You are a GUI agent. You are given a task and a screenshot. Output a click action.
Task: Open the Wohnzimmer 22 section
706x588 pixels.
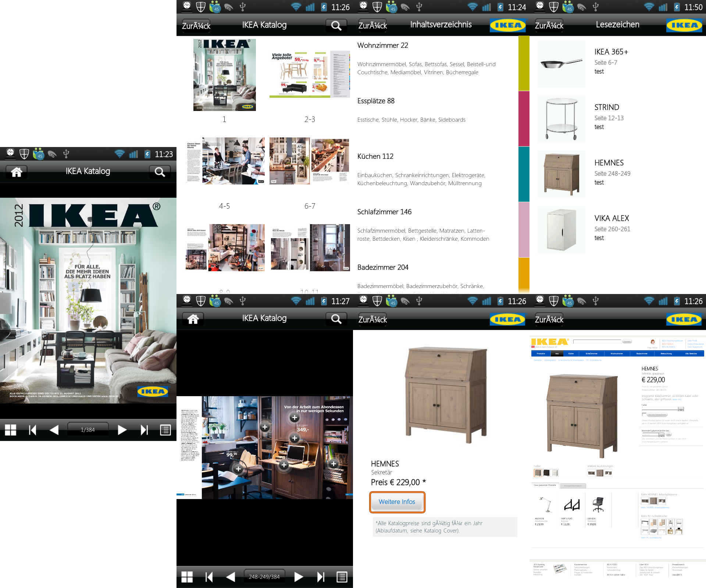[x=382, y=46]
